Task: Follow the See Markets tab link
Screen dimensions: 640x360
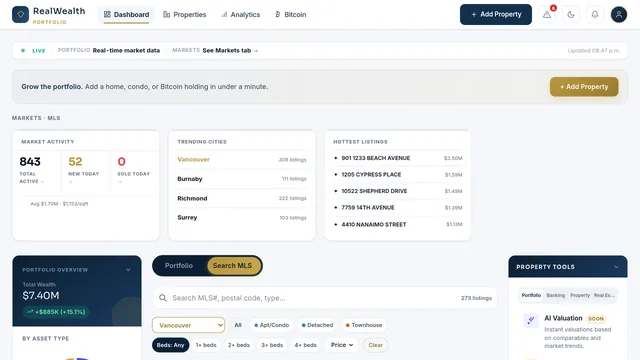Action: click(x=230, y=51)
